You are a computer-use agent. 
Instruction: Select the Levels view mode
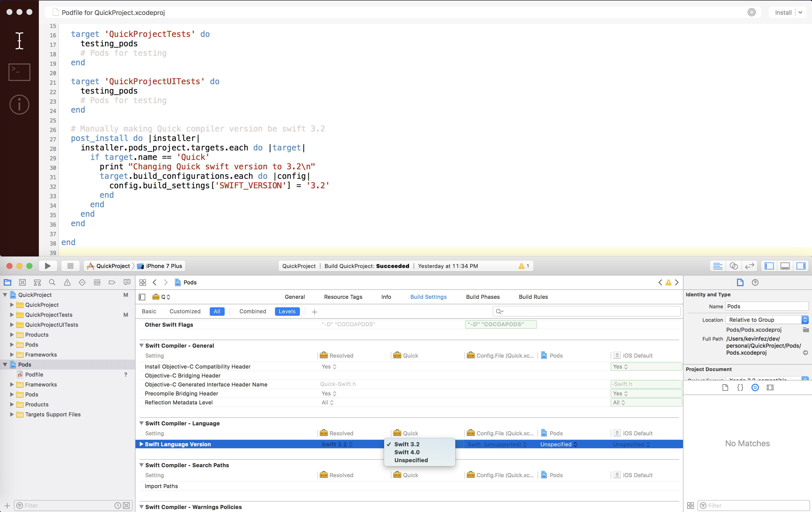click(x=287, y=312)
